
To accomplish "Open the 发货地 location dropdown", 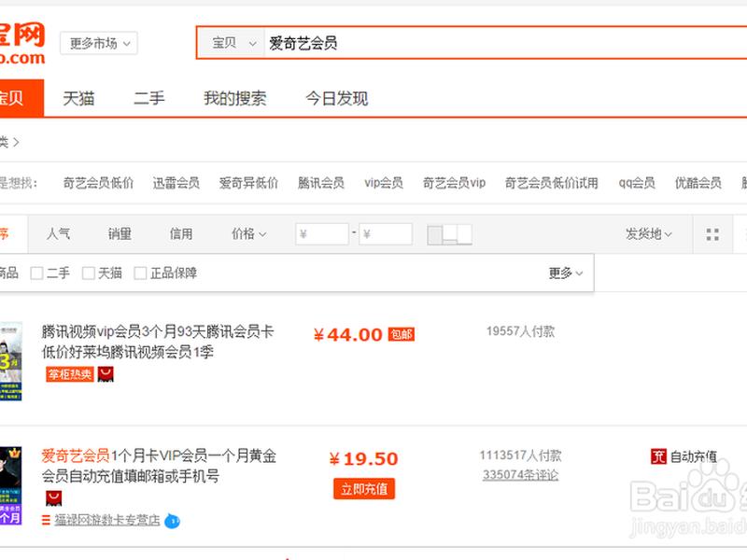I will tap(648, 234).
